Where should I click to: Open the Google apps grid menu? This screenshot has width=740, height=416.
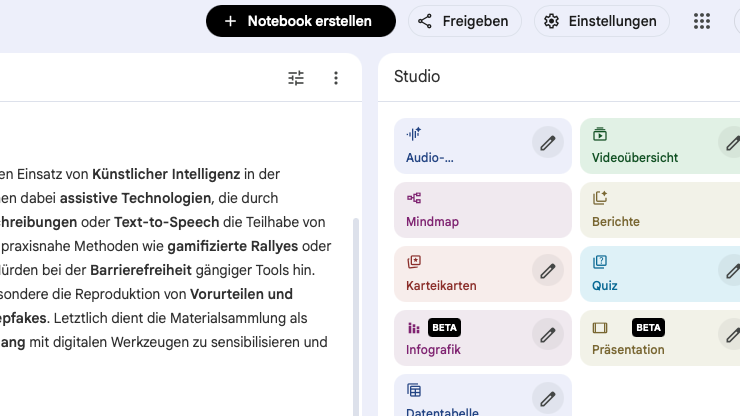[702, 21]
